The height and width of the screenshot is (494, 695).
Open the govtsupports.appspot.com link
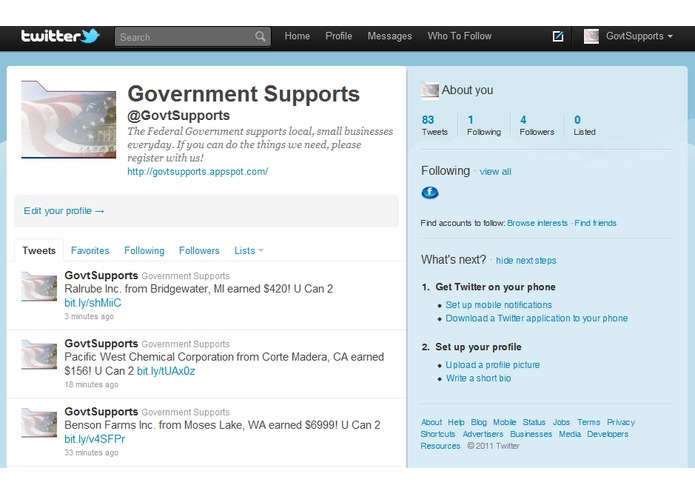pos(198,171)
